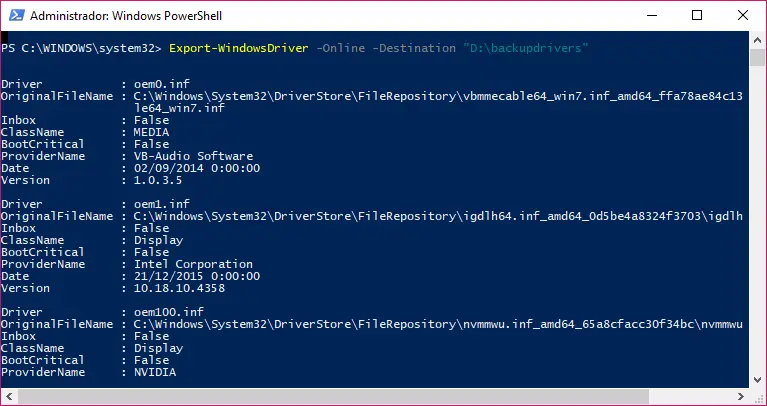This screenshot has height=406, width=767.
Task: Maximize the PowerShell window
Action: (x=696, y=16)
